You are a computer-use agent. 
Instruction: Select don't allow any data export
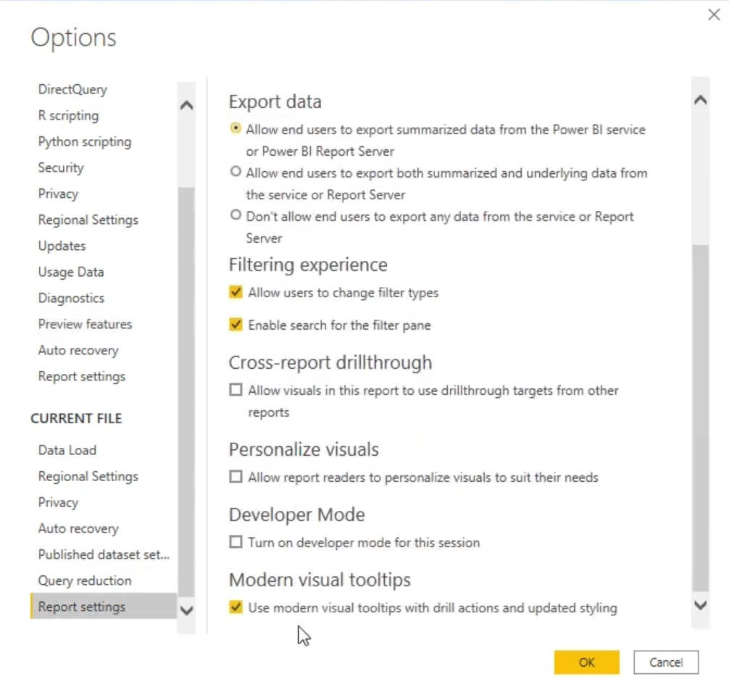(236, 215)
